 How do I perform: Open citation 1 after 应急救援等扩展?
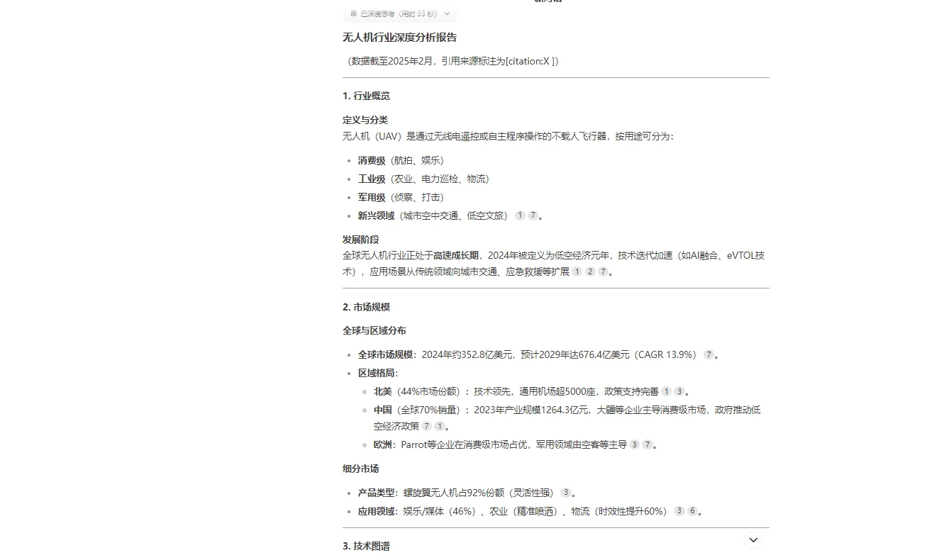coord(577,271)
